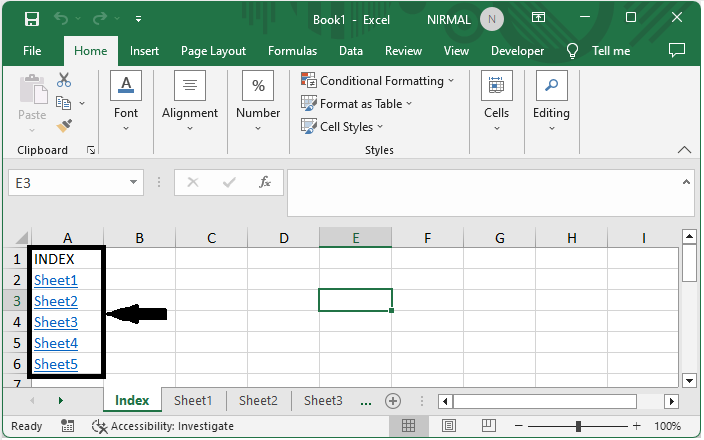Open the Clipboard dialog launcher
Screen dimensions: 704x440
pos(91,150)
